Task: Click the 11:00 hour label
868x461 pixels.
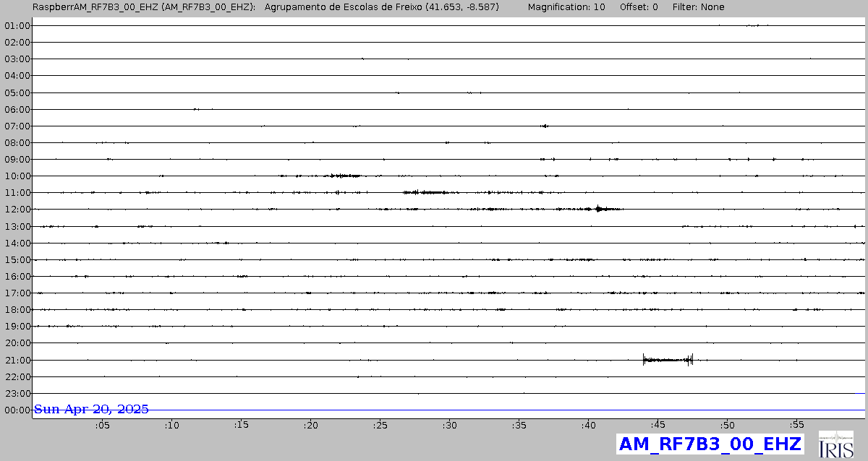Action: coord(17,193)
